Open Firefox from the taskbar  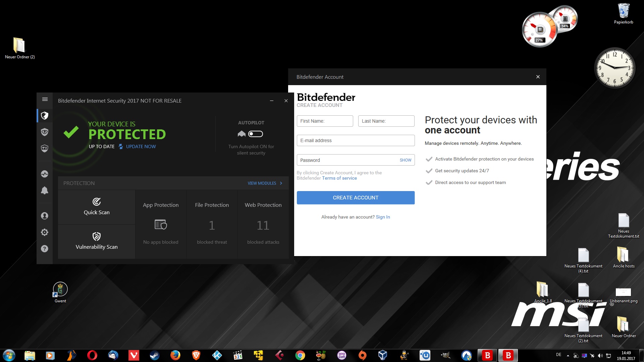click(175, 355)
